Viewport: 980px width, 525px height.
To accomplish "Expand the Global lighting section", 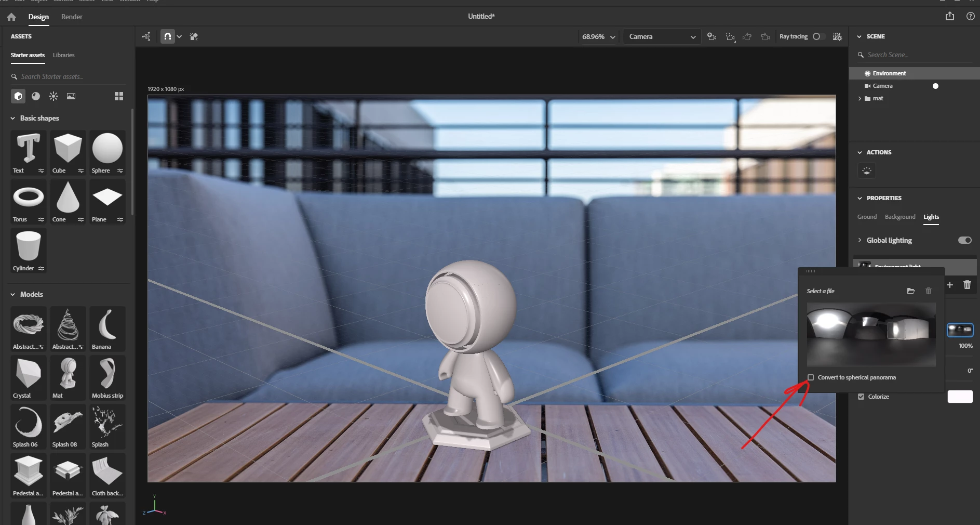I will 860,240.
